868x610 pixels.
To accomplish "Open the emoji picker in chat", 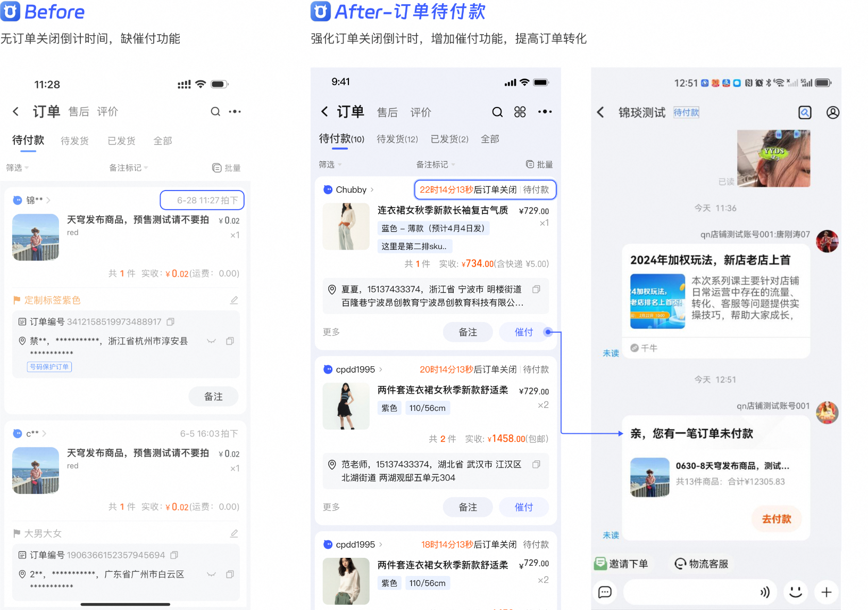I will (796, 592).
